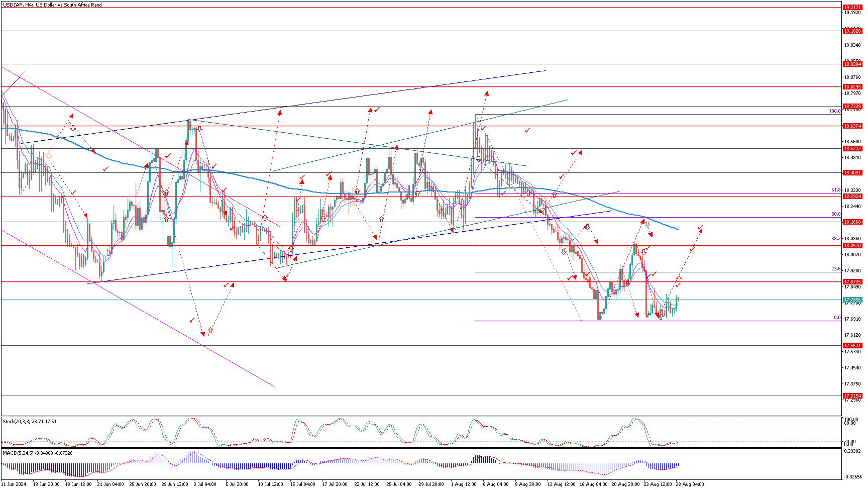The image size is (868, 490).
Task: Click the 23 Aug 12:00 time label
Action: (x=658, y=484)
